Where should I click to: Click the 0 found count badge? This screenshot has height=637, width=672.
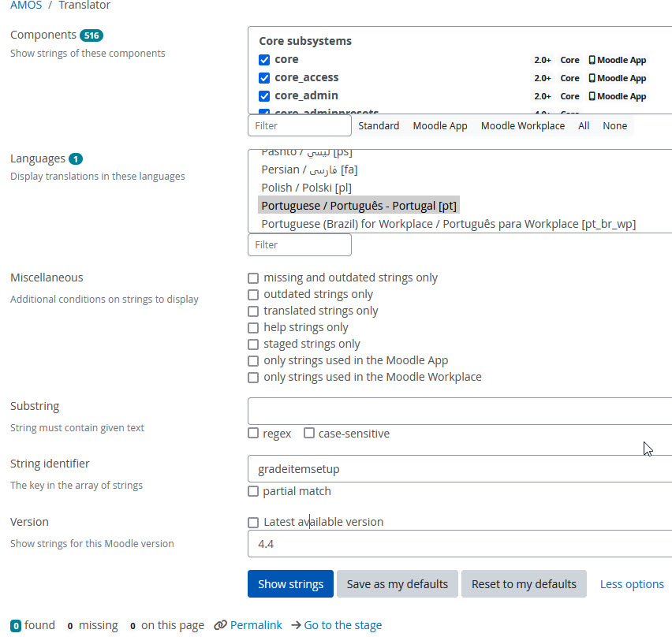16,625
